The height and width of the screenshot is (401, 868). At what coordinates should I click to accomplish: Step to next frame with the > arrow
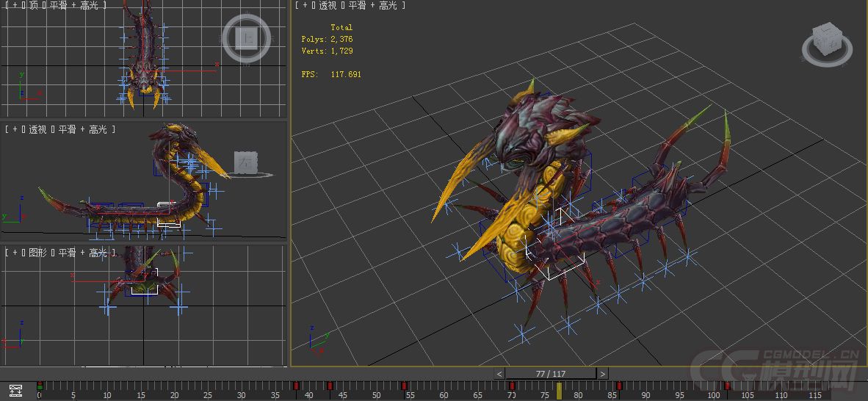coord(602,374)
